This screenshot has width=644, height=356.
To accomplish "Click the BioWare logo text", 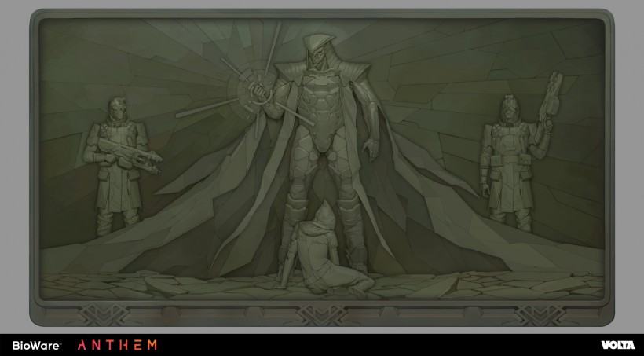I will pos(37,345).
